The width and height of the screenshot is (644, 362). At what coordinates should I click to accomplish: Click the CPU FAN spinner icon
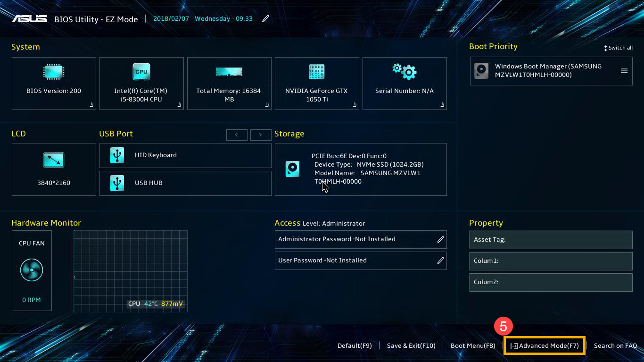[x=32, y=271]
